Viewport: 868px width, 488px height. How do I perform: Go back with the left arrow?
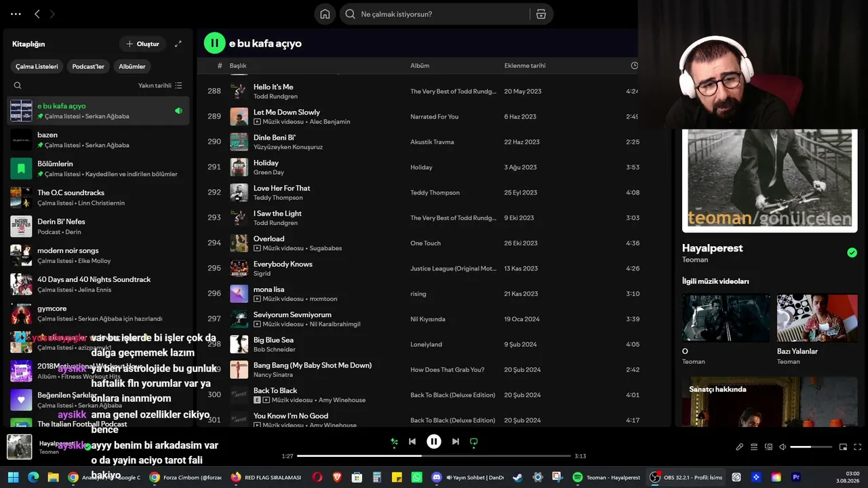coord(37,14)
